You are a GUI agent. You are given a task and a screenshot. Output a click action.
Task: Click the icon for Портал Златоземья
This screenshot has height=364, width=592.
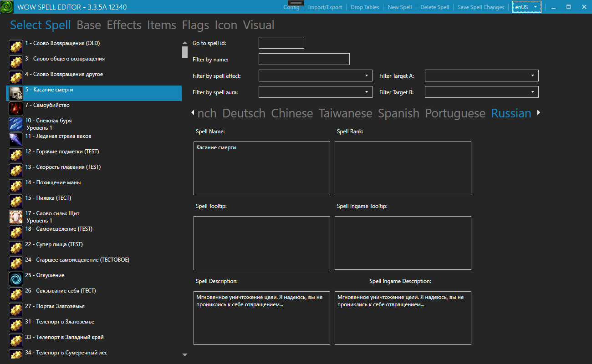point(16,310)
